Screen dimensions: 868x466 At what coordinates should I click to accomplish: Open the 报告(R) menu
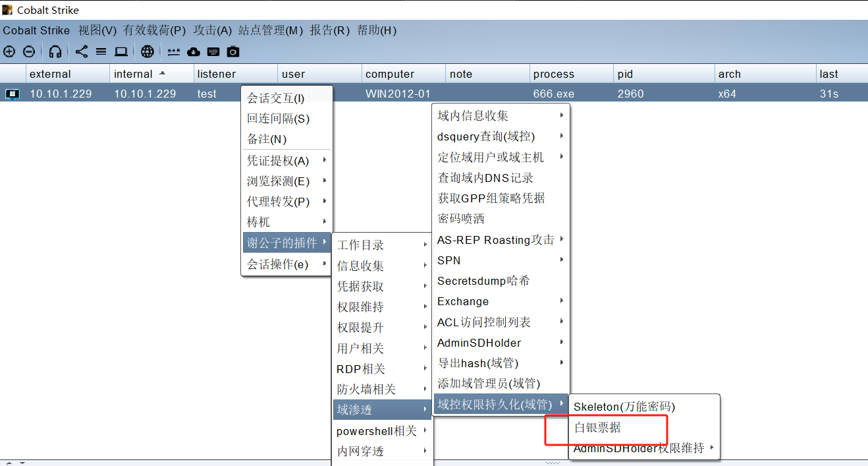click(x=330, y=30)
